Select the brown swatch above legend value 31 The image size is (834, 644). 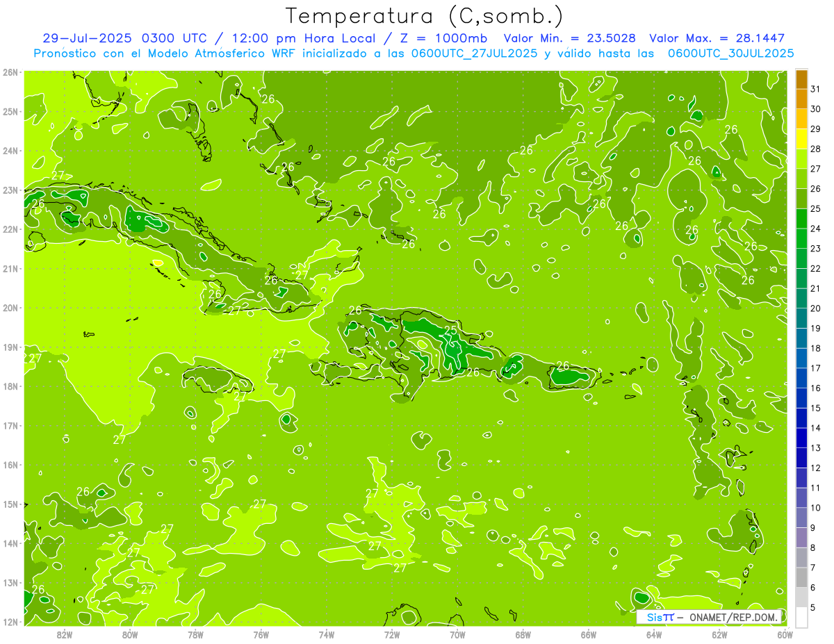pyautogui.click(x=801, y=79)
